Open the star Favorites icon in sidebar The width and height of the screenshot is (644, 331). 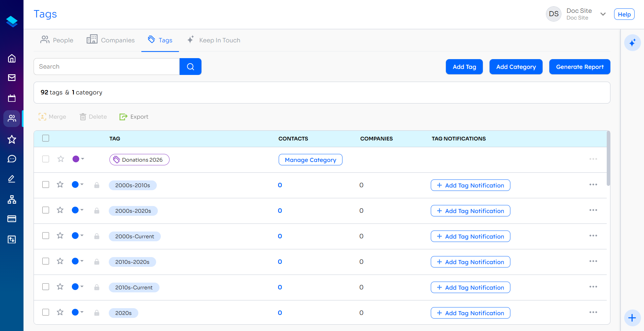coord(12,139)
